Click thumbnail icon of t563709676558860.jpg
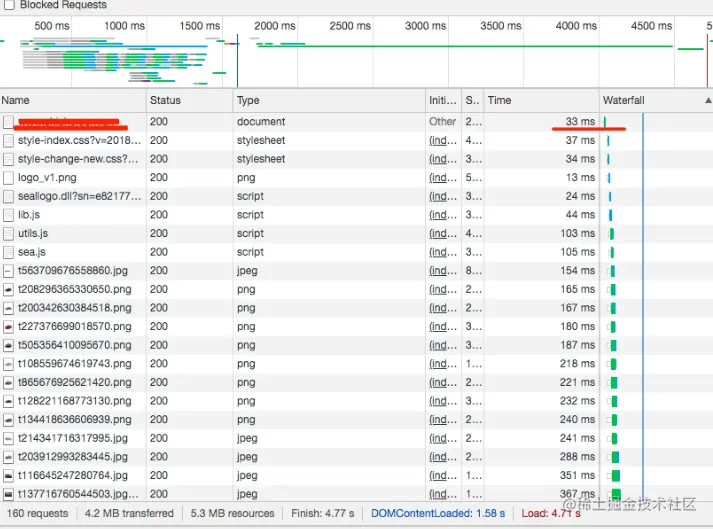Image resolution: width=713 pixels, height=529 pixels. point(8,271)
